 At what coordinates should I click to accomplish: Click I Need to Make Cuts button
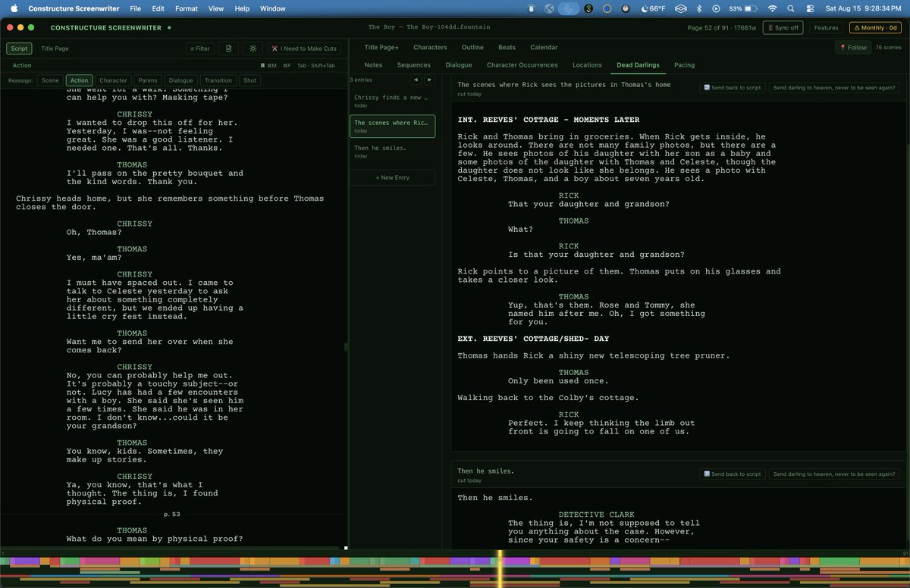pyautogui.click(x=304, y=48)
